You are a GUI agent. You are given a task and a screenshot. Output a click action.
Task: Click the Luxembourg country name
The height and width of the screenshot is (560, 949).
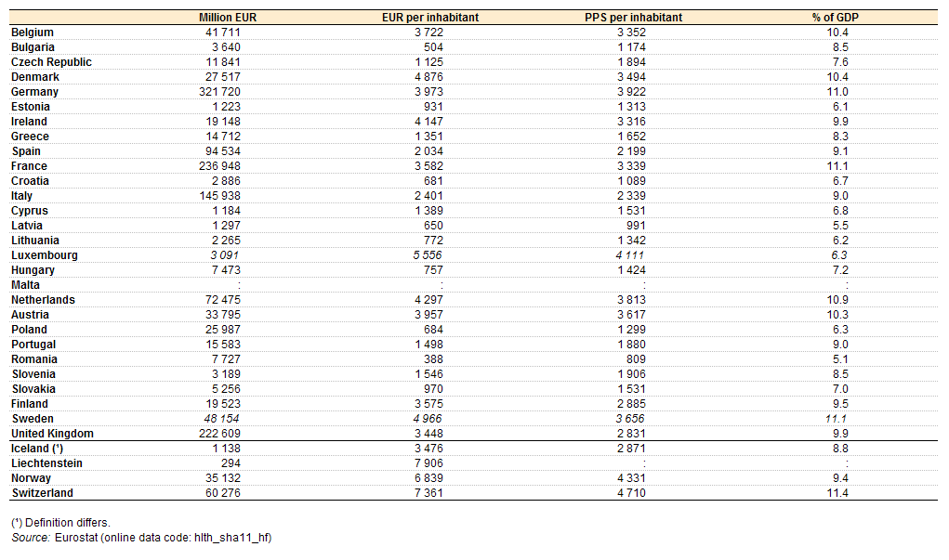pos(44,255)
